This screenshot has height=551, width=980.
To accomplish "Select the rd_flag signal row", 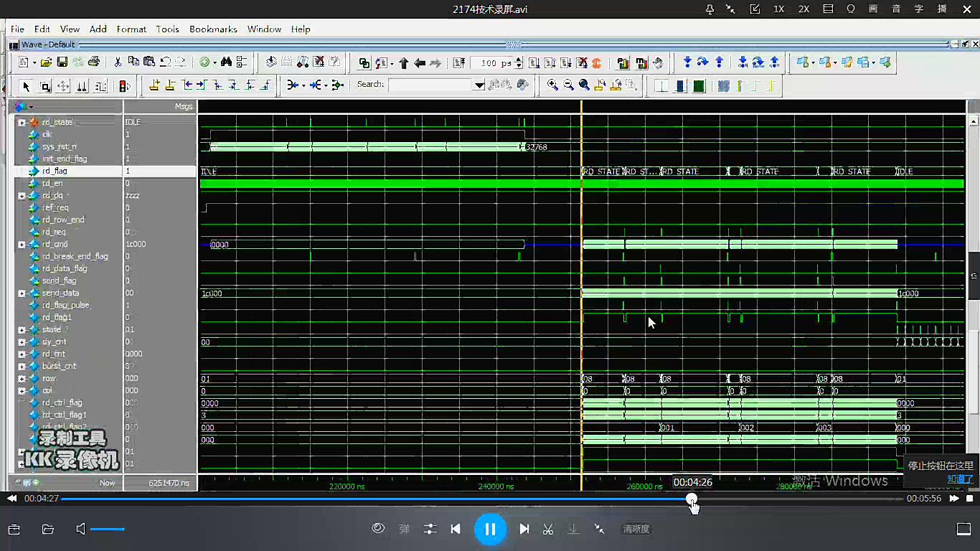I will pyautogui.click(x=105, y=171).
